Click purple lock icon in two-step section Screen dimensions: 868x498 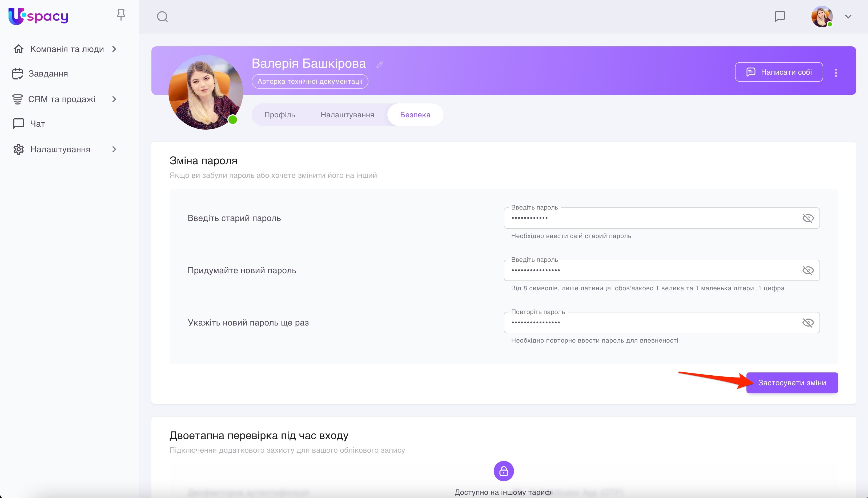pos(503,471)
